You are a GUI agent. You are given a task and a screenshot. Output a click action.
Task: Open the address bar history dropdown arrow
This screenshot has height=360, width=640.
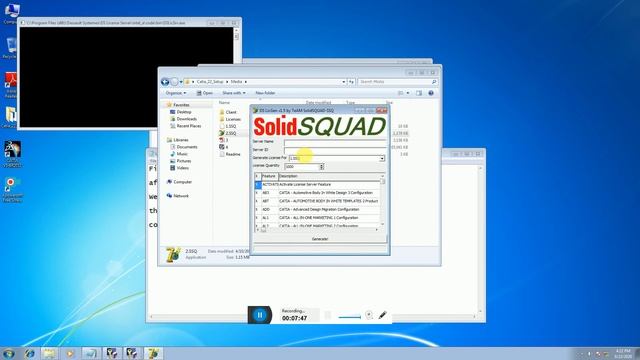point(343,82)
